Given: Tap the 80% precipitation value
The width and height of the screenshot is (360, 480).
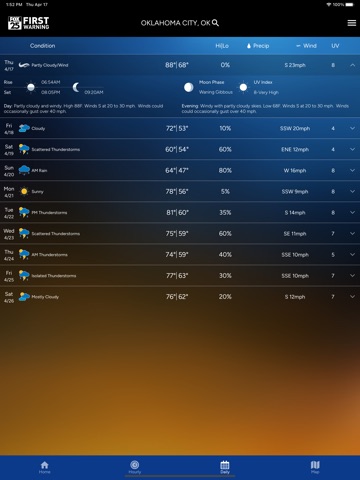Looking at the screenshot, I should point(225,170).
